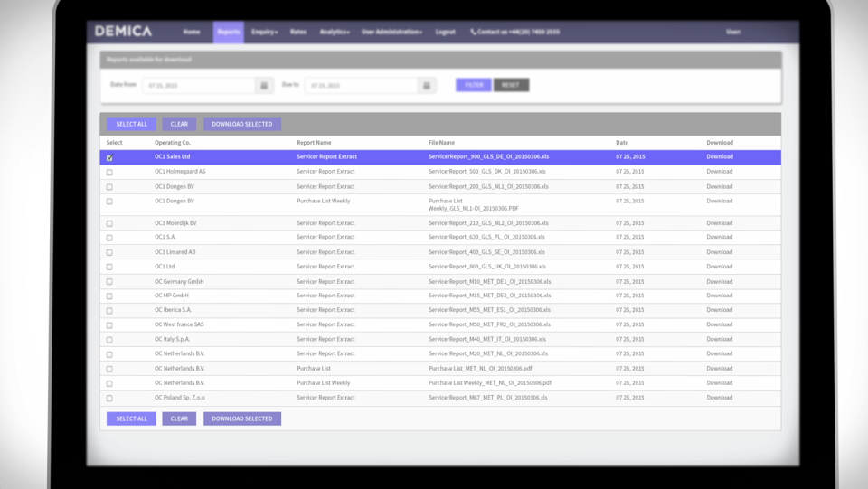Viewport: 868px width, 489px height.
Task: Click DOWNLOAD SELECTED above the table
Action: 242,124
